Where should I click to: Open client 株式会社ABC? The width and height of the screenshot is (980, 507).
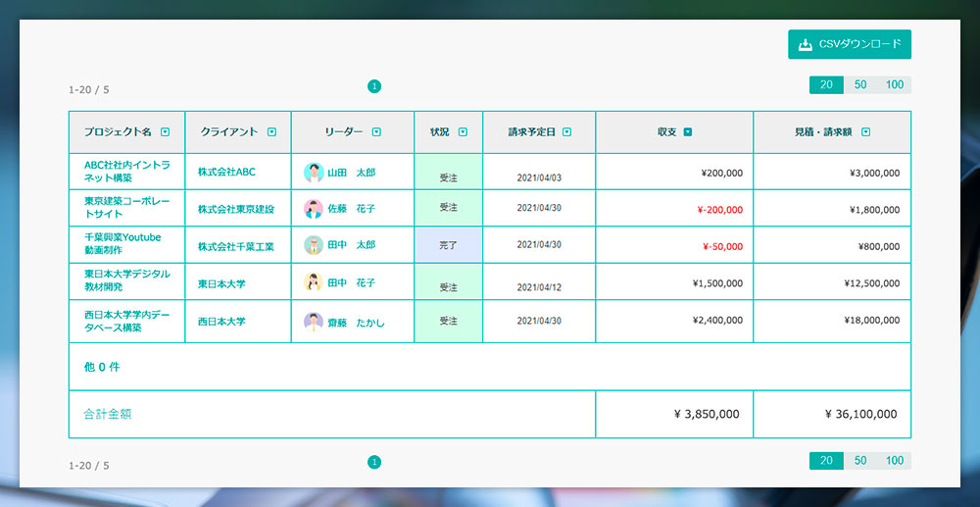tap(227, 172)
